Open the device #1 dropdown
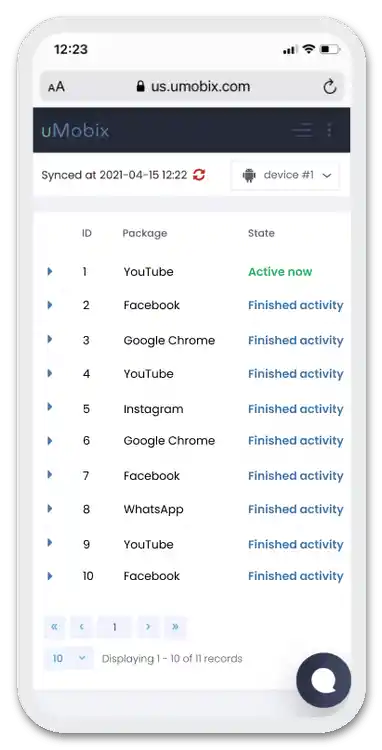 pyautogui.click(x=285, y=175)
